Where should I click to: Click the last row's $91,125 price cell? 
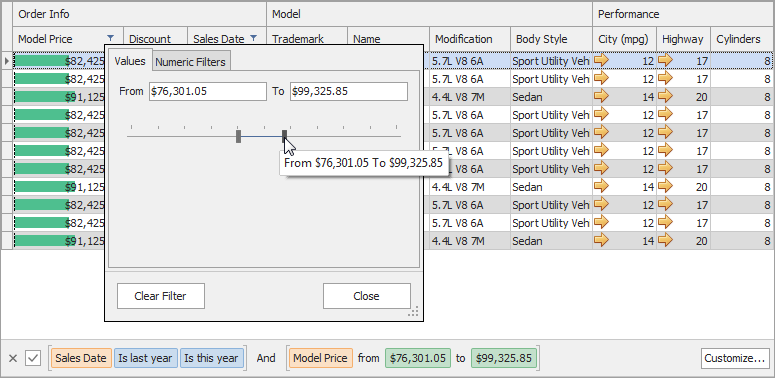[x=59, y=241]
